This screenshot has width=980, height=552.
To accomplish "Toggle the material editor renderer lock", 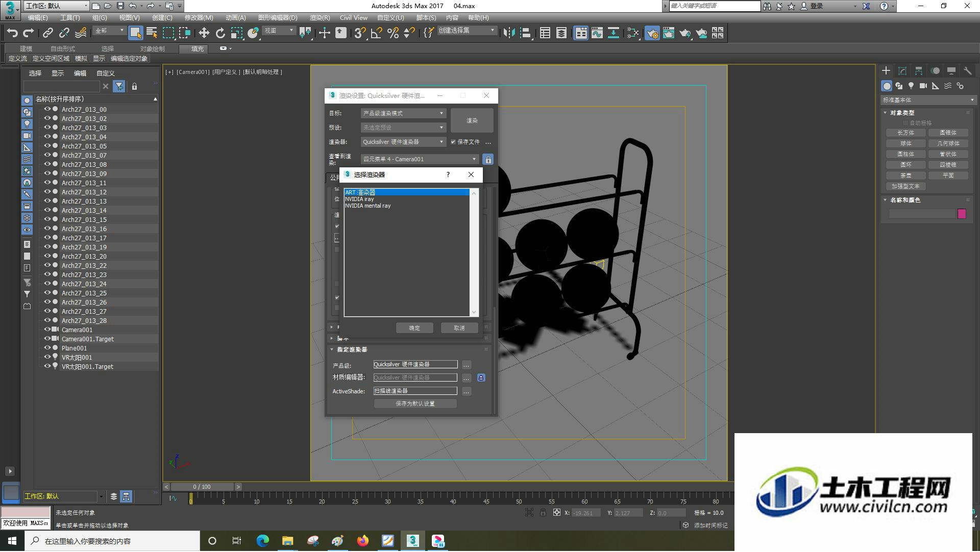I will coord(481,378).
